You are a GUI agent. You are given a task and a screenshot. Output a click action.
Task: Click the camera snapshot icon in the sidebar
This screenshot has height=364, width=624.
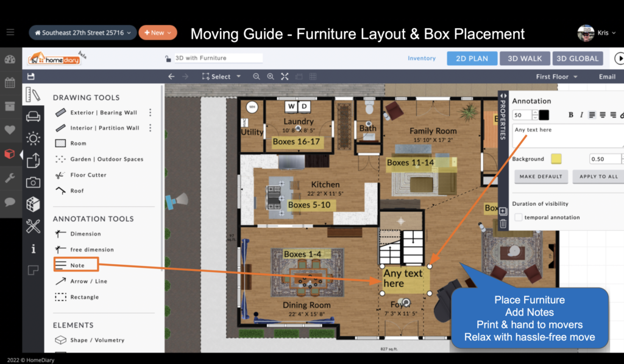pyautogui.click(x=34, y=181)
